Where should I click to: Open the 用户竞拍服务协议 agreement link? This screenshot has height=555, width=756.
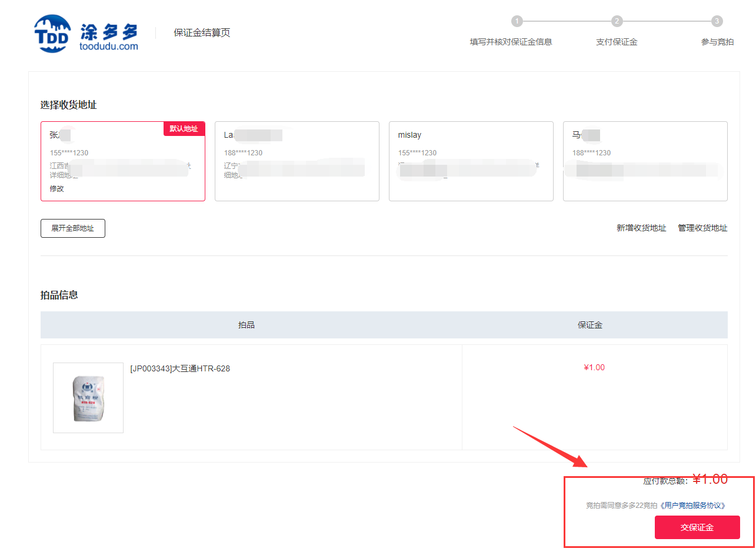(692, 506)
